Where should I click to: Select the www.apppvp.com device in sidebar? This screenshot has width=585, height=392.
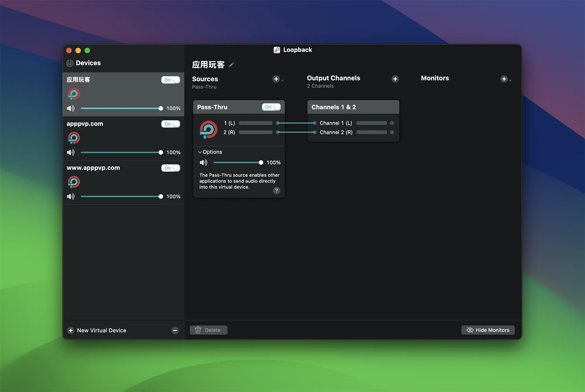[124, 183]
